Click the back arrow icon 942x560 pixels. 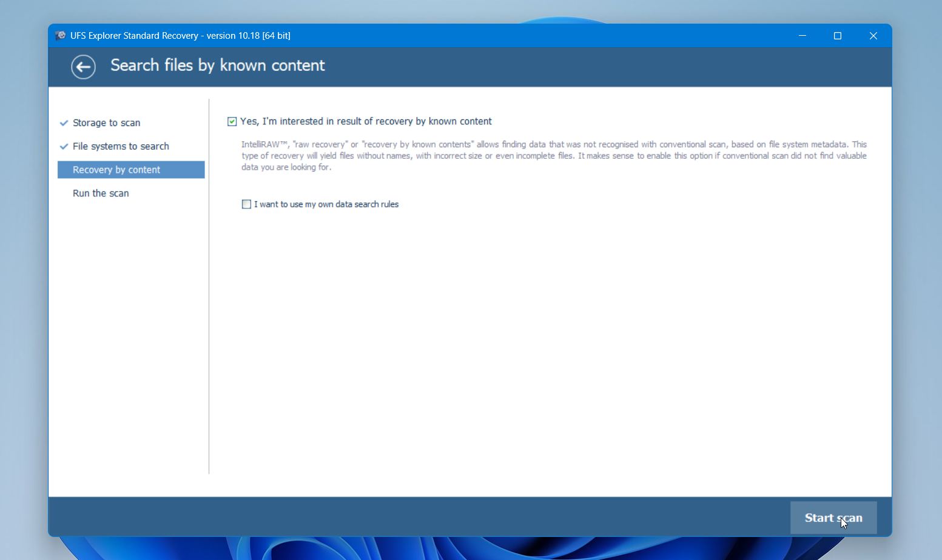click(83, 67)
